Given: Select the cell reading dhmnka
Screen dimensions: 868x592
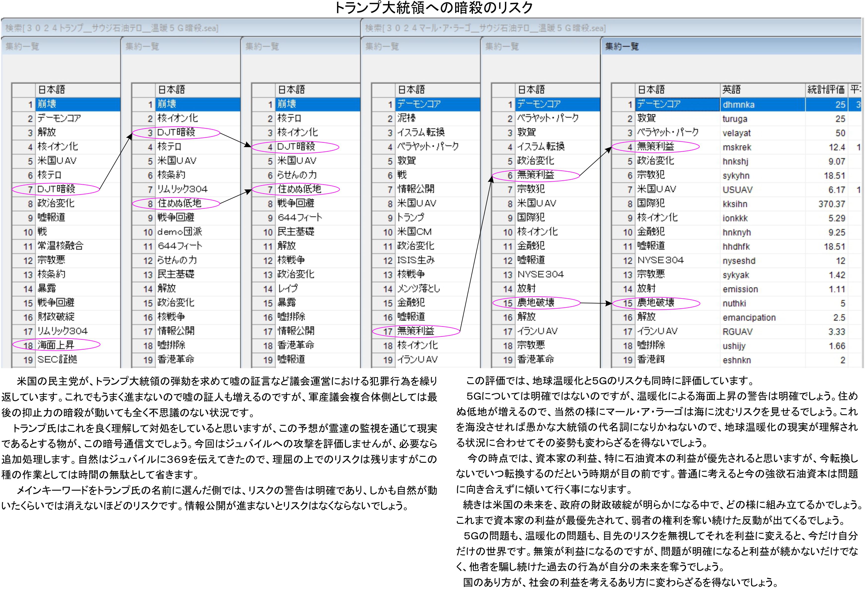Looking at the screenshot, I should (x=738, y=105).
